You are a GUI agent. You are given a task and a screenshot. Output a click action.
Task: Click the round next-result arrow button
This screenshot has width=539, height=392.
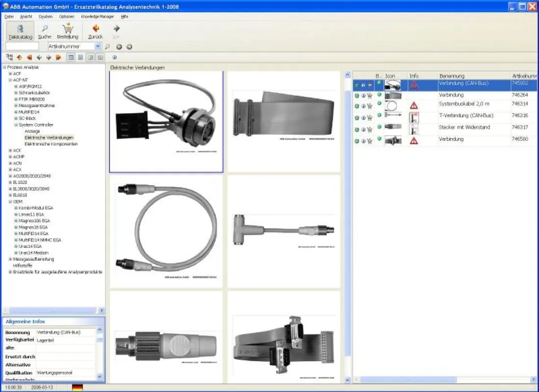(x=129, y=47)
